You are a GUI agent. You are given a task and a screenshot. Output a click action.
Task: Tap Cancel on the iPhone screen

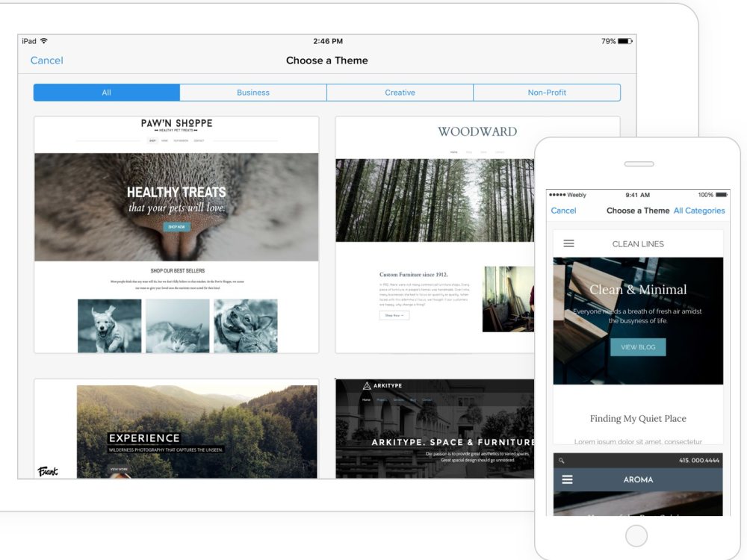click(x=563, y=211)
